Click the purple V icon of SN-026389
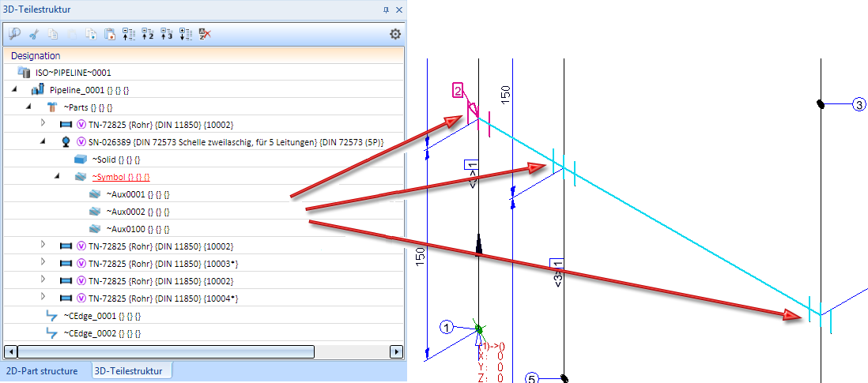 [x=81, y=141]
